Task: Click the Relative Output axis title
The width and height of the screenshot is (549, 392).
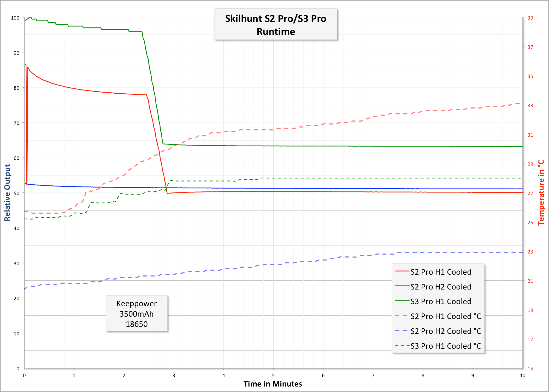Action: [7, 193]
